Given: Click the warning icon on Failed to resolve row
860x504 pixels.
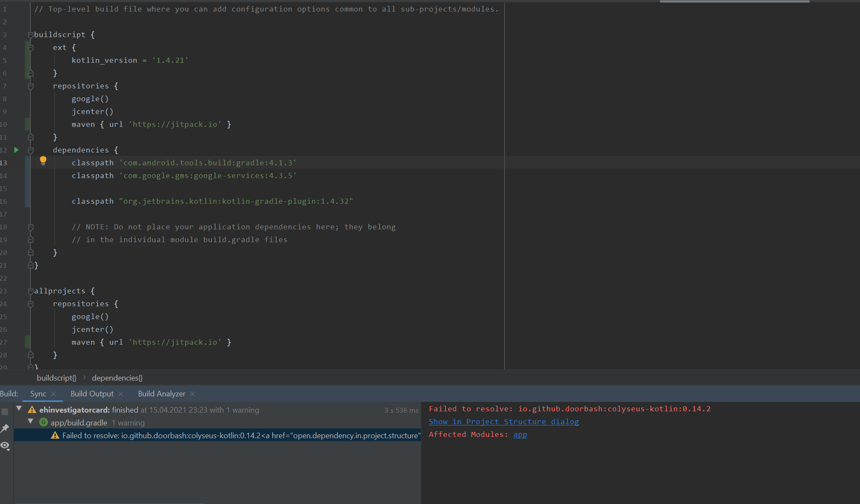Looking at the screenshot, I should coord(55,435).
